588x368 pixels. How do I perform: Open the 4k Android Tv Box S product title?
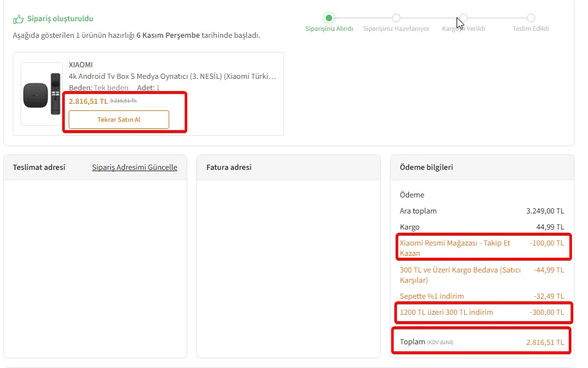(x=172, y=76)
